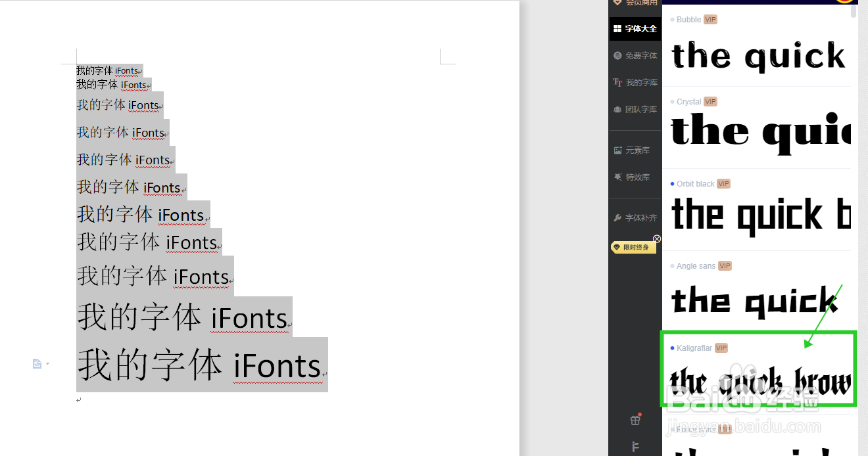Click the VIP badge next to Kaligraflar

tap(721, 348)
